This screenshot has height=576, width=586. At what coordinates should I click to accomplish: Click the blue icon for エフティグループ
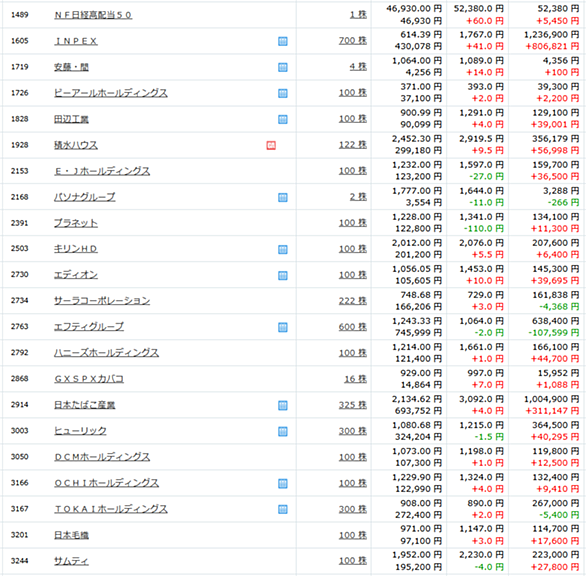[x=283, y=327]
